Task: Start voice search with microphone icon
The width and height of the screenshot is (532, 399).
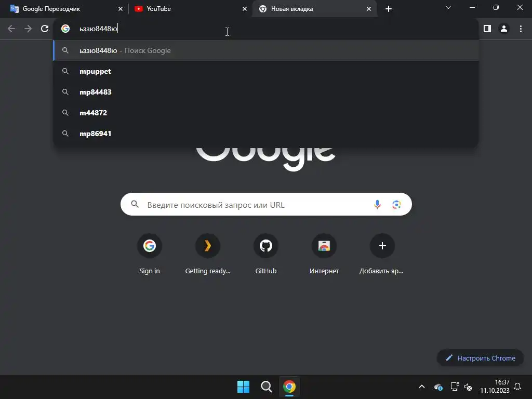Action: click(377, 204)
